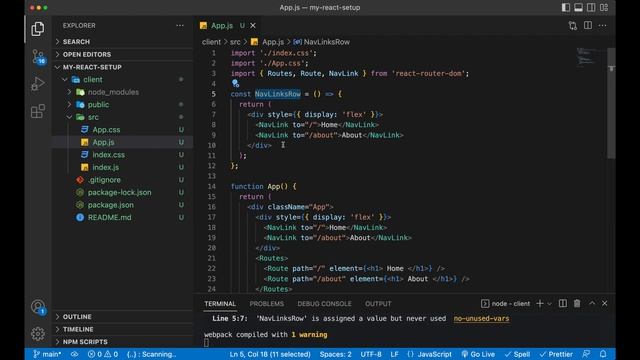
Task: Split the terminal pane
Action: point(563,303)
